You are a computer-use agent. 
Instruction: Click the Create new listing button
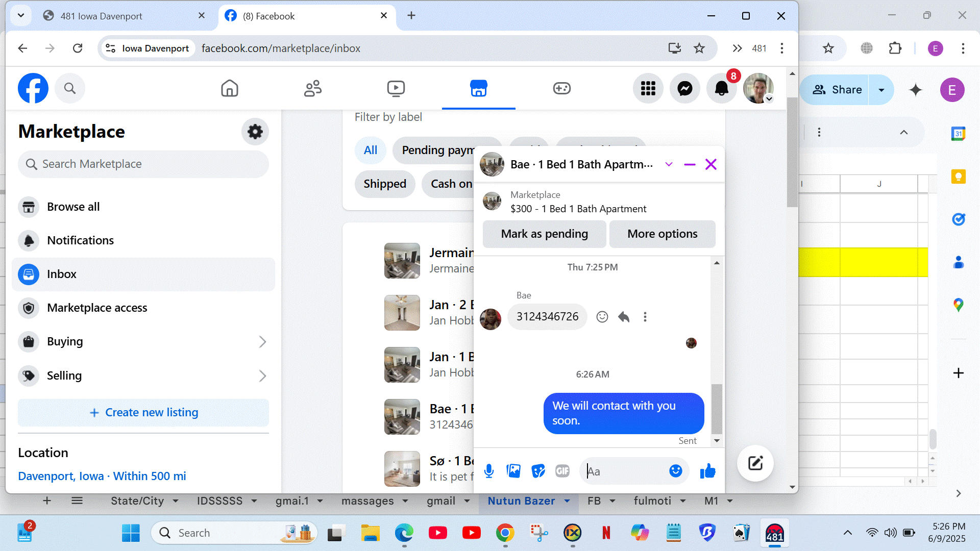coord(143,412)
